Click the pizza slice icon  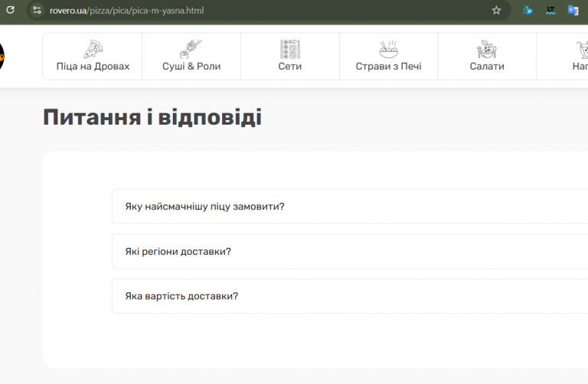pos(93,49)
